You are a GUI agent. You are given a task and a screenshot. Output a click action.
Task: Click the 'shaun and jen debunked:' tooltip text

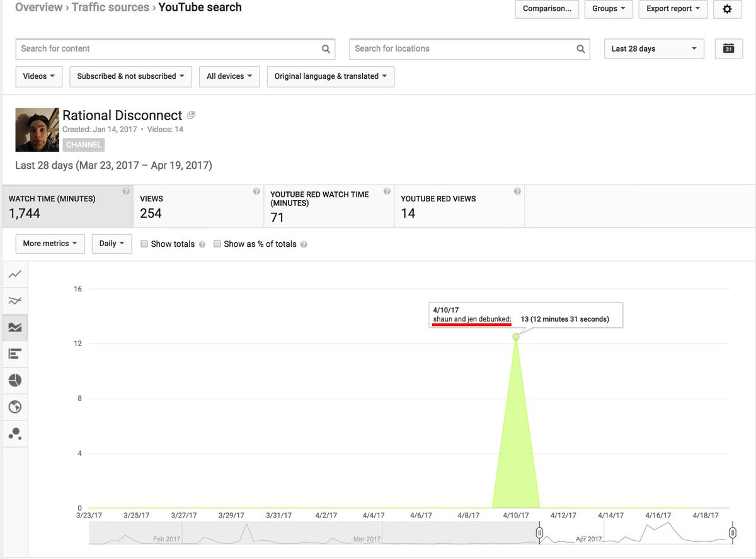pyautogui.click(x=472, y=319)
